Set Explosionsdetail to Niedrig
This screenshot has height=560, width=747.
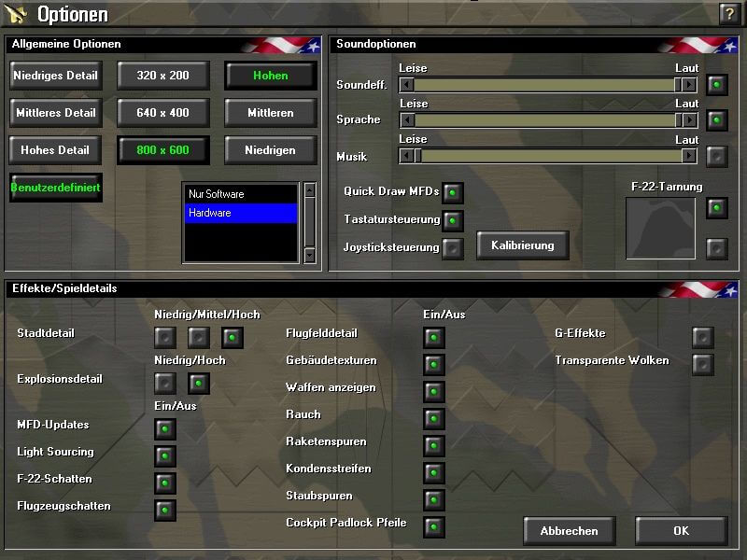pyautogui.click(x=165, y=384)
